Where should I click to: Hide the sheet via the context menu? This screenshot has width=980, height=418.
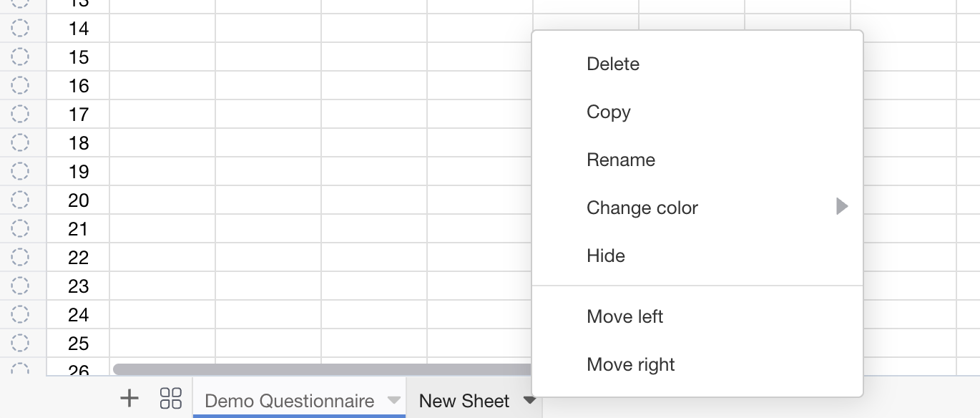tap(605, 256)
